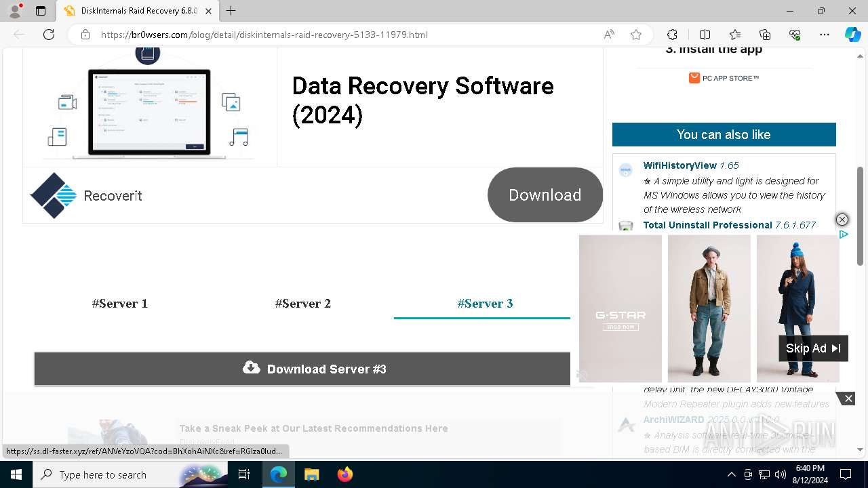Viewport: 868px width, 488px height.
Task: Show hidden tray icons
Action: (x=731, y=474)
